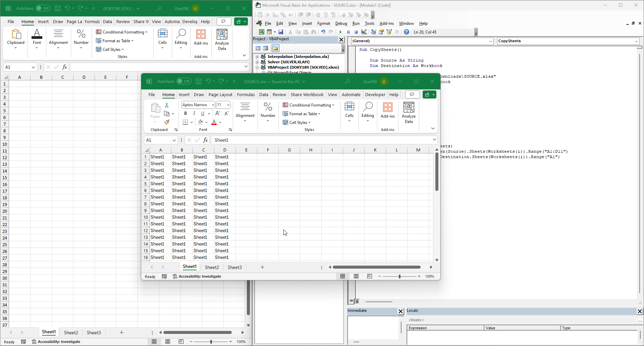The width and height of the screenshot is (644, 346).
Task: Click the Design Mode icon in VBA toolbar
Action: coord(364,32)
